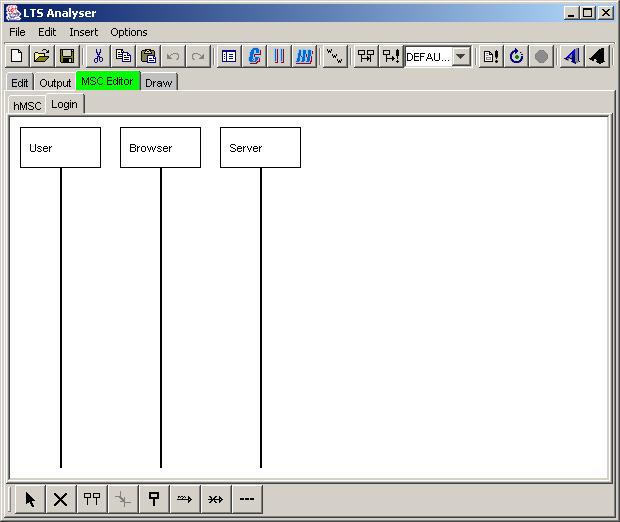The width and height of the screenshot is (620, 522).
Task: Open the Options menu
Action: [x=129, y=32]
